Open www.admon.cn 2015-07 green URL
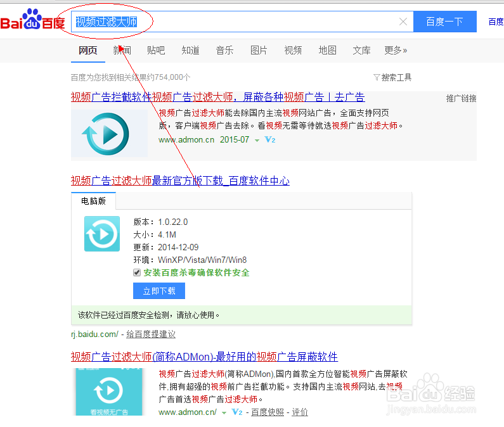 click(x=204, y=140)
